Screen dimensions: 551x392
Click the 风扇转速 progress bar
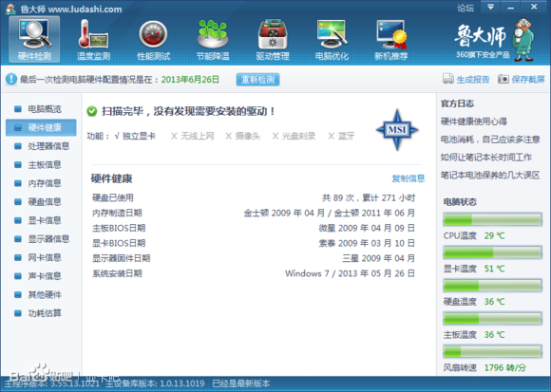point(492,351)
